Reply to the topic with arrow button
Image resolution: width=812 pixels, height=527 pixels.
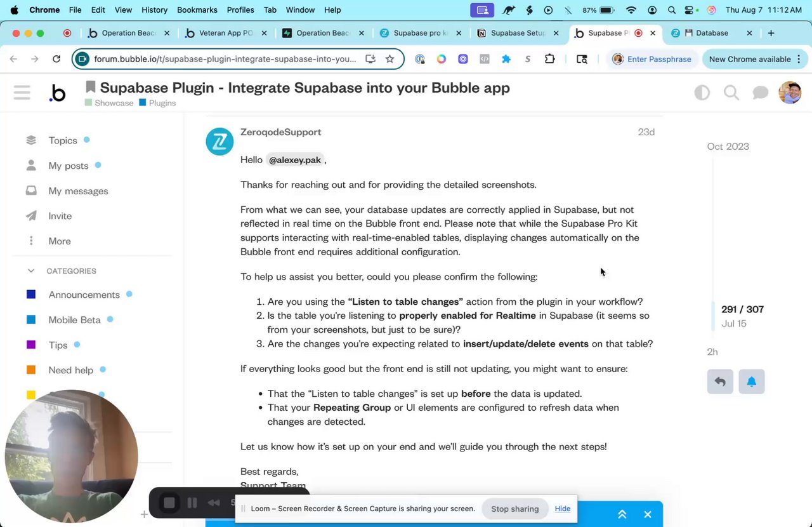click(x=720, y=382)
